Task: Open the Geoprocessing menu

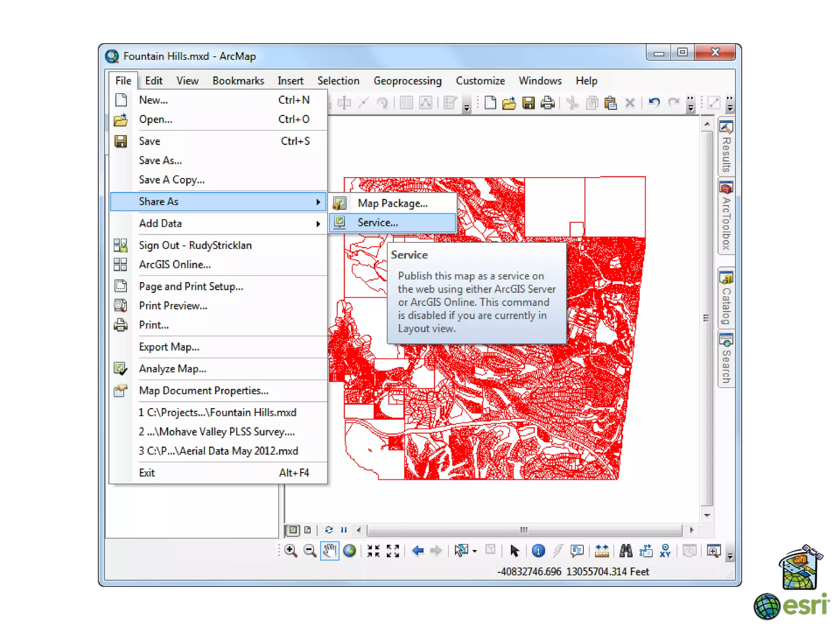Action: pos(407,81)
